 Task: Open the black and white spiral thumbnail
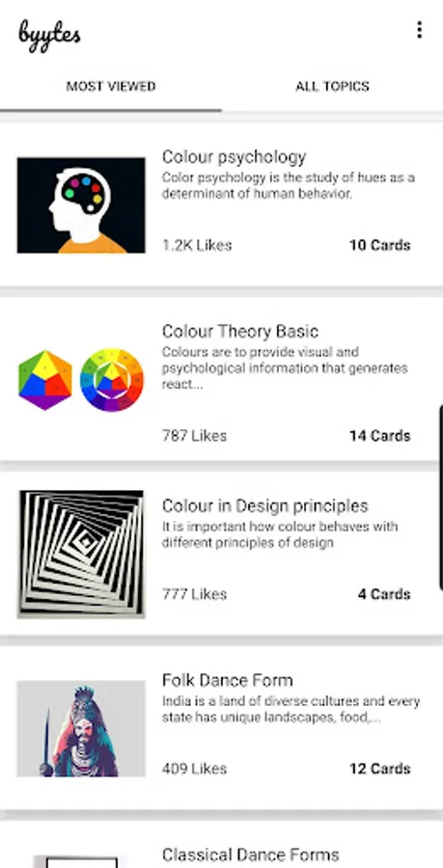81,555
